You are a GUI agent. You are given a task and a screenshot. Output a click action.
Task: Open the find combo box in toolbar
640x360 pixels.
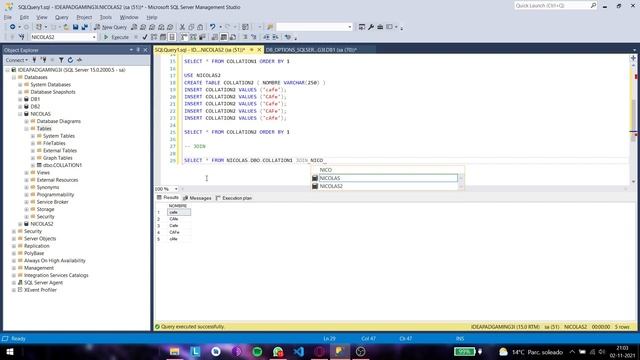(x=350, y=27)
